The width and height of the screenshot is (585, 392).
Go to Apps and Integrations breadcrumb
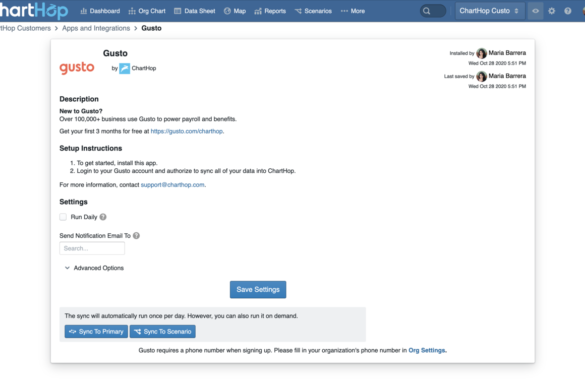[x=96, y=28]
